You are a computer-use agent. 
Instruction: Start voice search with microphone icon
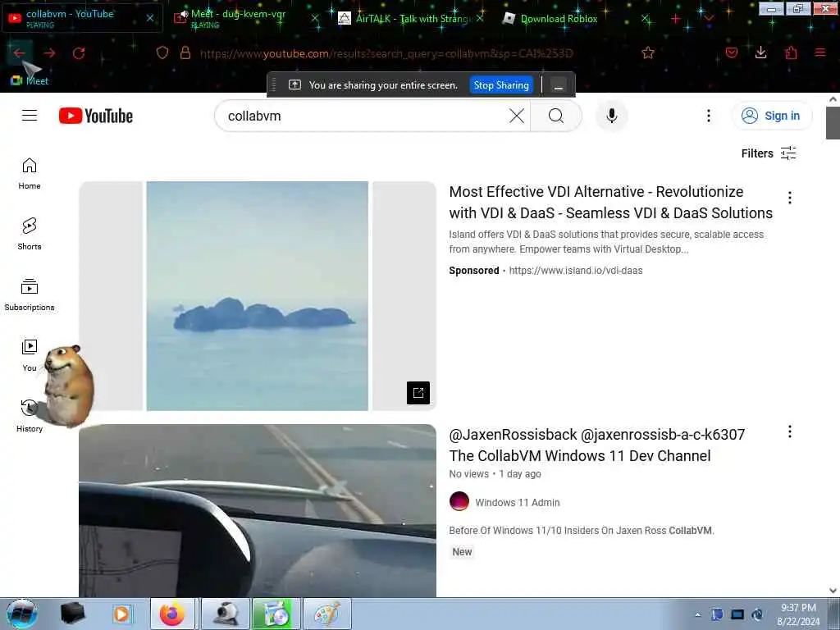611,116
